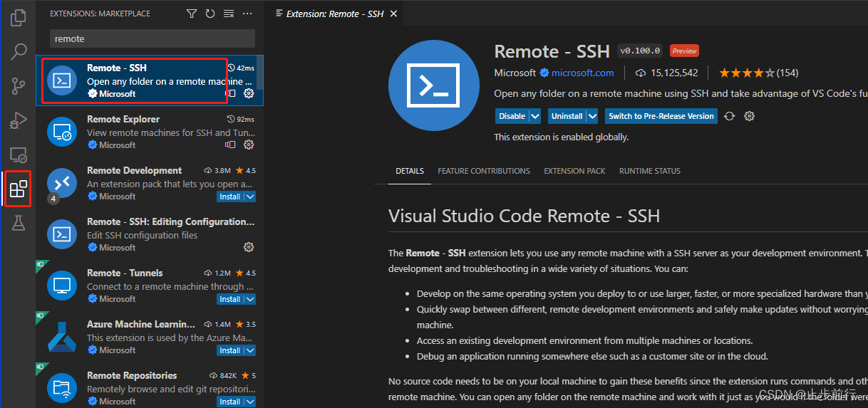Screen dimensions: 868x408
Task: Select Remote Explorer in the extensions list
Action: 149,132
